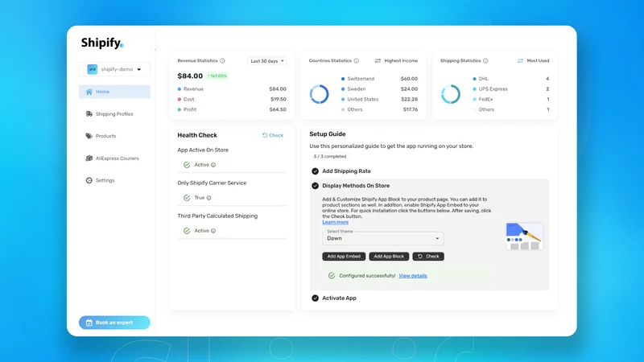Click the United States country row
Image resolution: width=644 pixels, height=362 pixels.
379,99
